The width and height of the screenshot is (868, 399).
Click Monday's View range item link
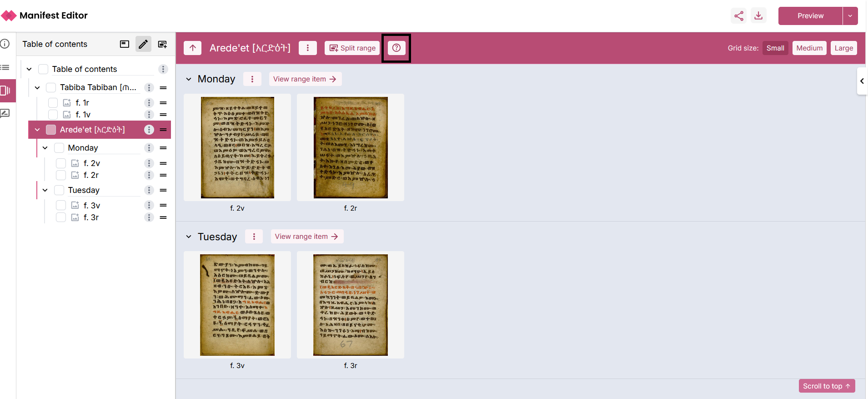tap(305, 79)
